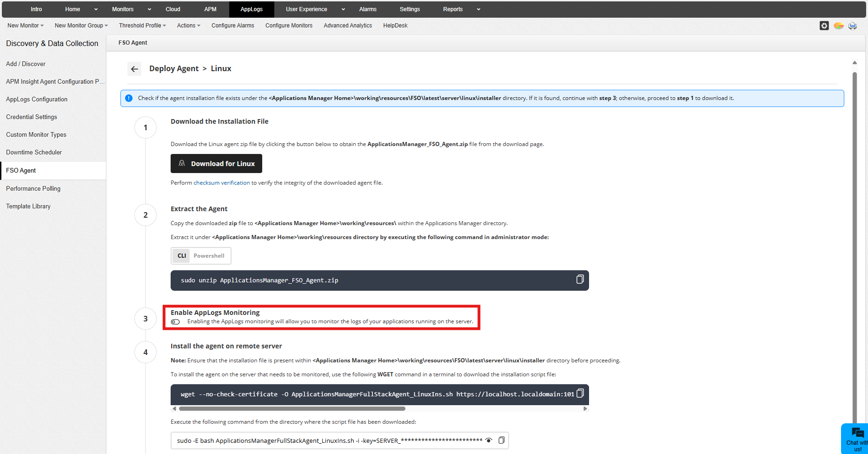Click the back arrow beside Deploy Agent

[x=134, y=68]
